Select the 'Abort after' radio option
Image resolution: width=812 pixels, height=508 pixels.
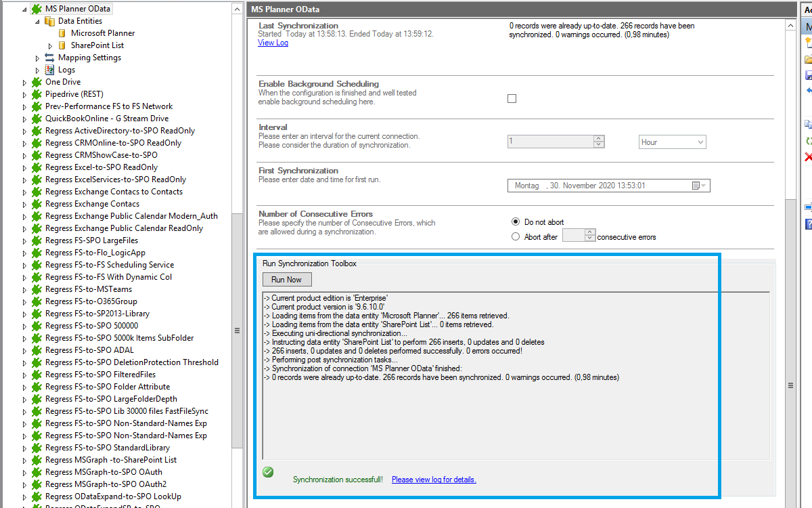[x=516, y=236]
